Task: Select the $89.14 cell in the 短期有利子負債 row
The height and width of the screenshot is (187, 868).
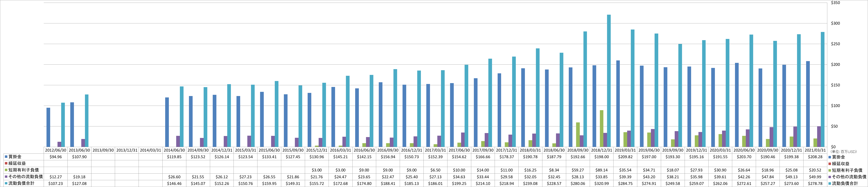Action: tap(601, 170)
